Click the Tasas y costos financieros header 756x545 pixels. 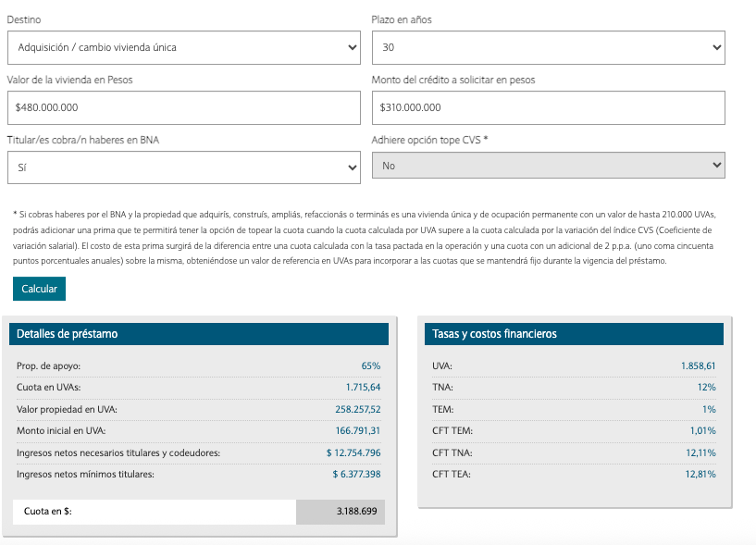(x=574, y=334)
